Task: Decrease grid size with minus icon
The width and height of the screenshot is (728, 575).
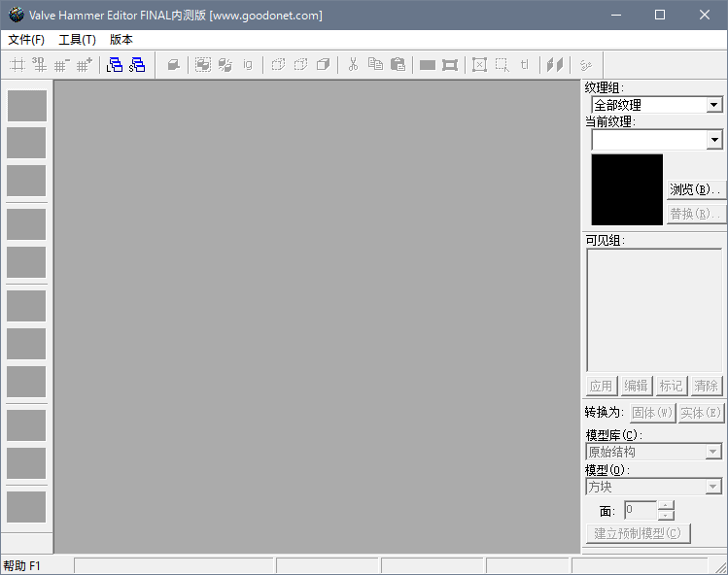Action: pyautogui.click(x=62, y=64)
